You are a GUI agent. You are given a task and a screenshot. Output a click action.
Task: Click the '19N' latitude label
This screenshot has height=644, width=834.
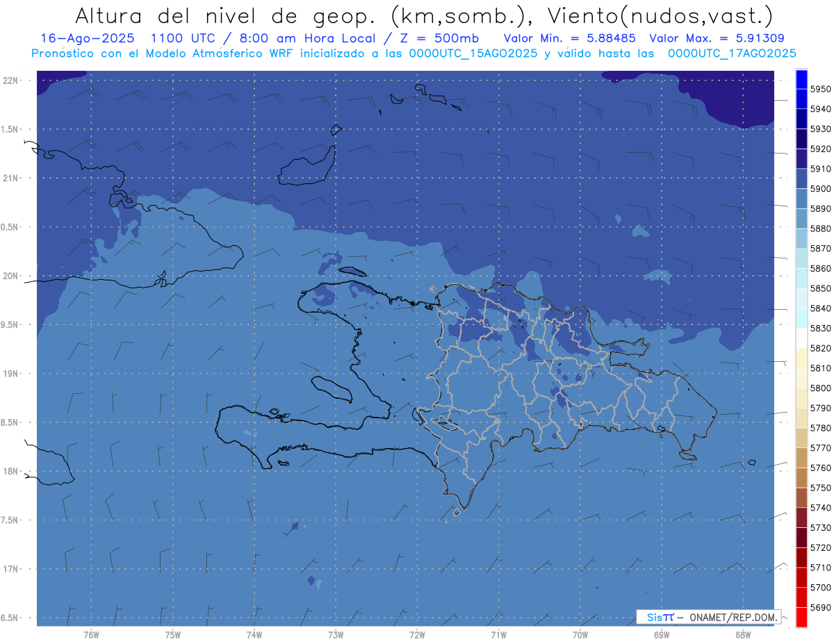(x=10, y=374)
